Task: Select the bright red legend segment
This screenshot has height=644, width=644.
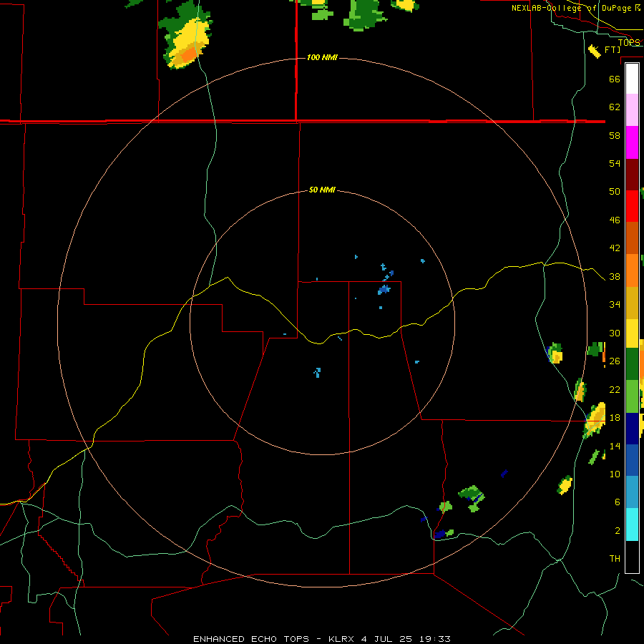Action: 632,206
